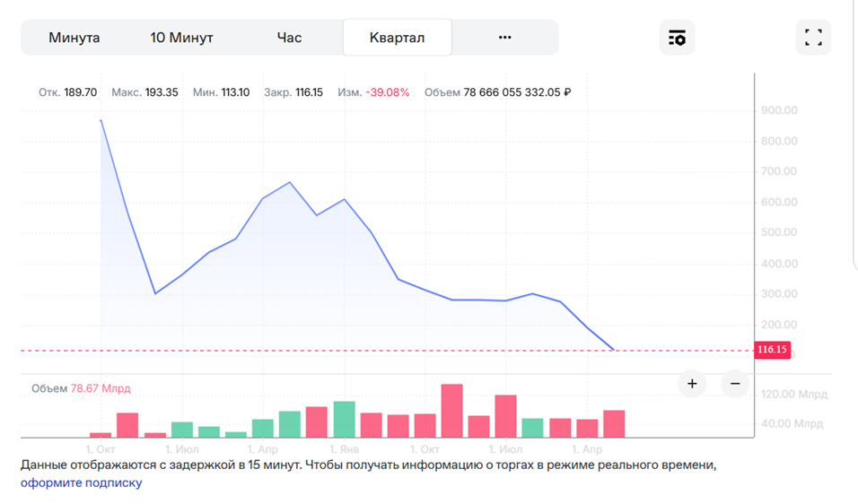Click the Объем 78.67 Млрд label
Image resolution: width=858 pixels, height=504 pixels.
81,388
